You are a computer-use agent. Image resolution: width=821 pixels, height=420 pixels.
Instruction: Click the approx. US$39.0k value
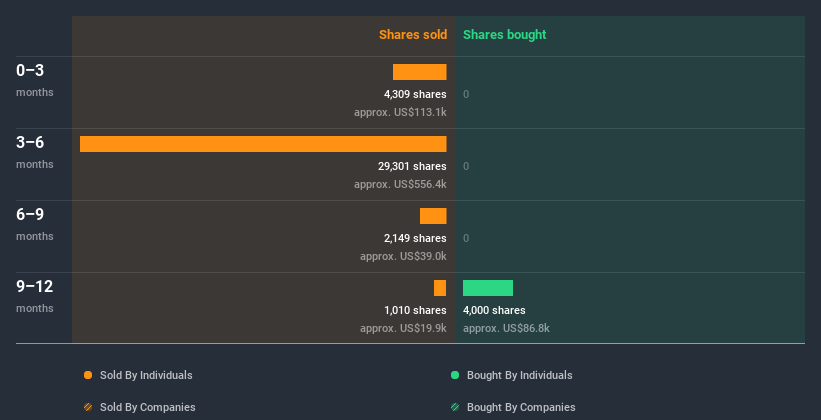click(x=403, y=256)
